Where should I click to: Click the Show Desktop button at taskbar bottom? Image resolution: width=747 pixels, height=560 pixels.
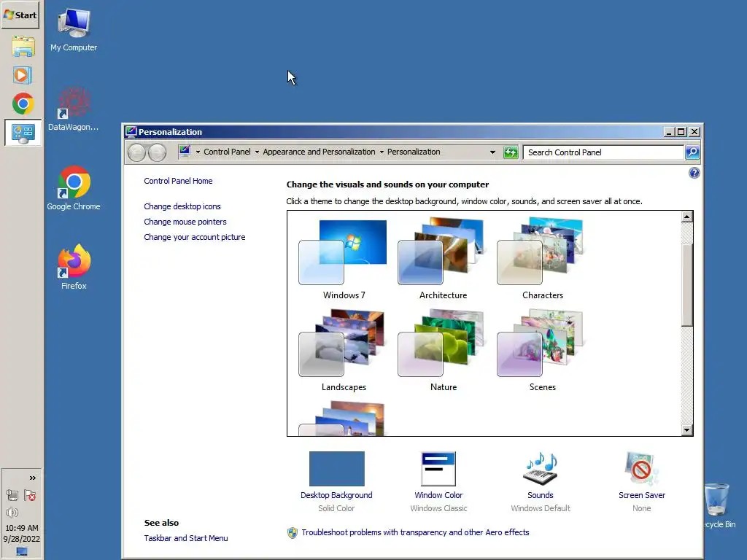(21, 551)
